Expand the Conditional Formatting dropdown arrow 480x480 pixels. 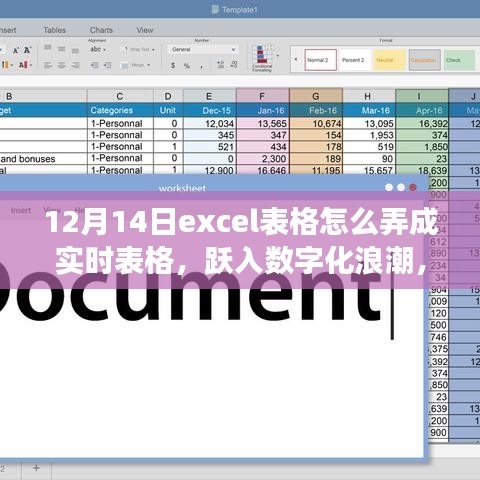[278, 56]
